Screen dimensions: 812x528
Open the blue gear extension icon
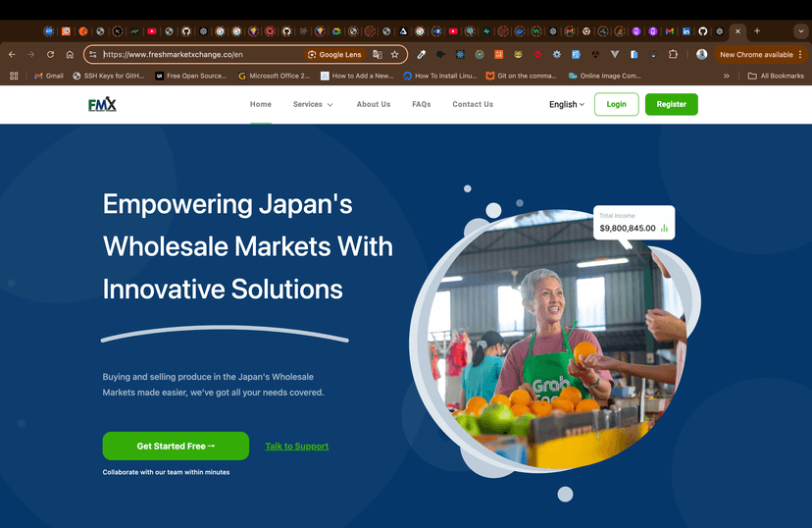click(x=557, y=54)
